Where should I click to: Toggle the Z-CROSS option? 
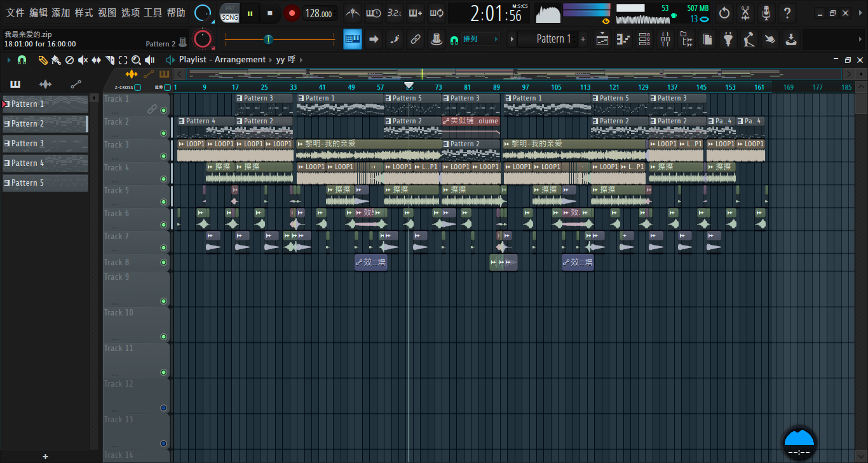138,87
